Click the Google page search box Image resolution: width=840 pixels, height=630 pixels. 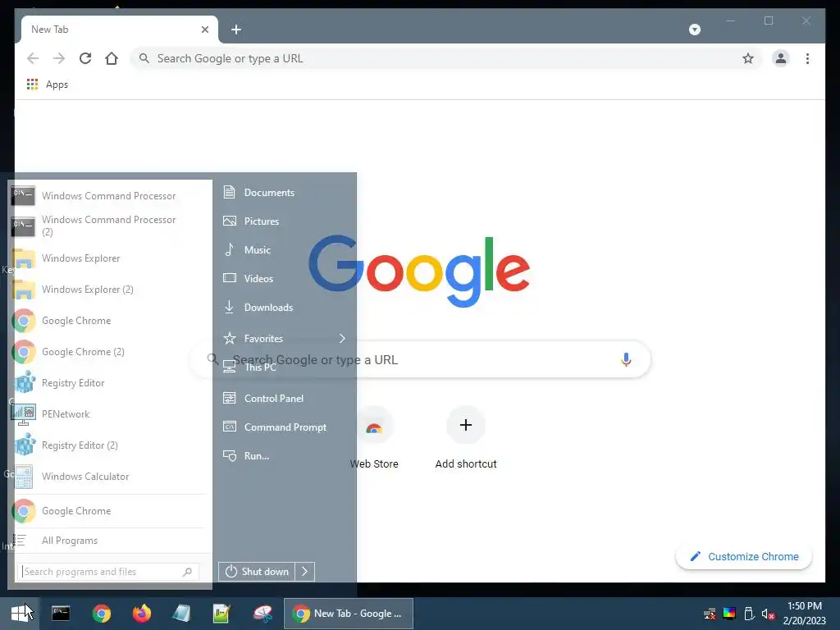[421, 359]
